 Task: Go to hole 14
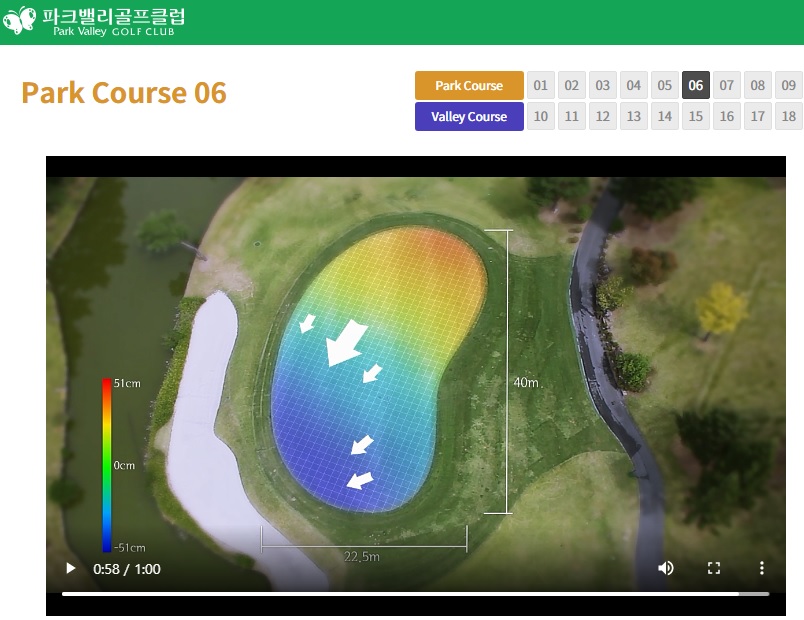[x=665, y=116]
